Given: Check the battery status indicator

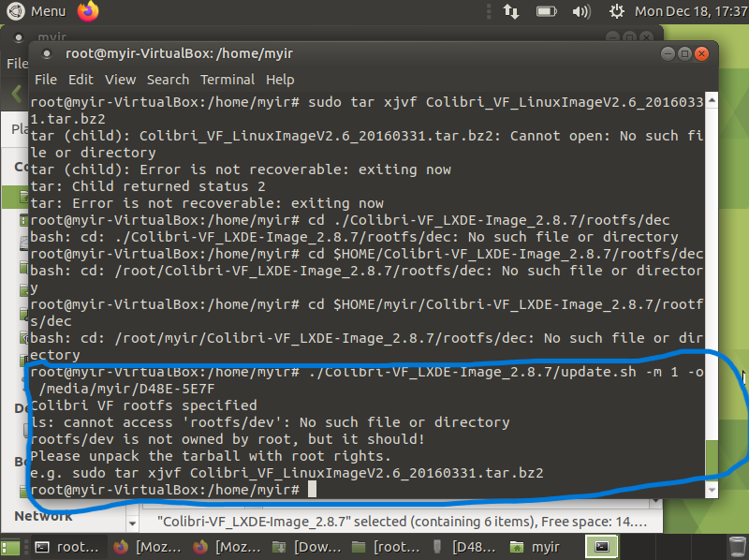Looking at the screenshot, I should pyautogui.click(x=547, y=11).
